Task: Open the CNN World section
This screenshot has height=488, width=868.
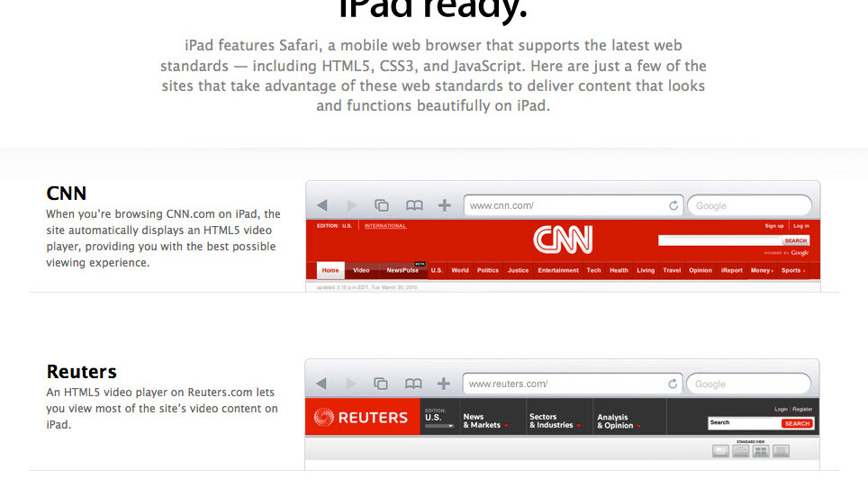Action: pos(460,270)
